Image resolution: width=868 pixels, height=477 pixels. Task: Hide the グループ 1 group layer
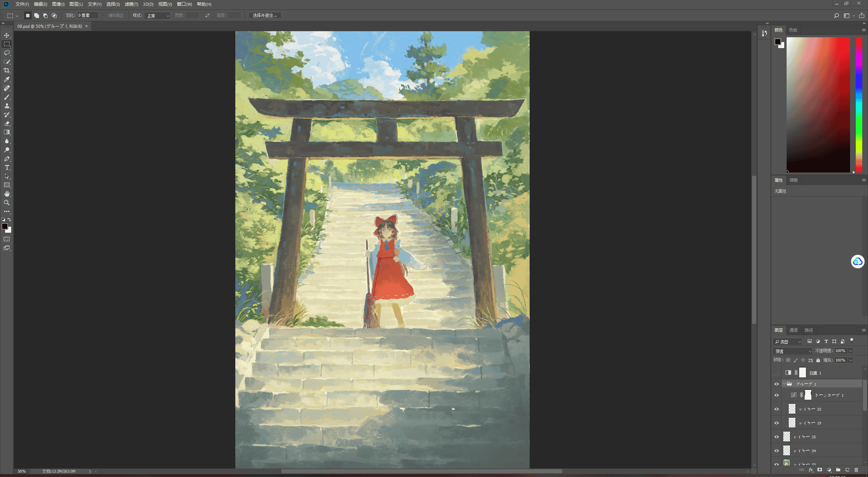click(776, 384)
